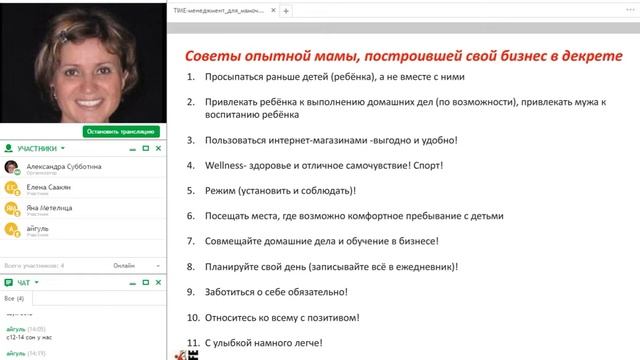Open the Онлайн status filter dropdown
Image resolution: width=640 pixels, height=360 pixels.
point(136,266)
